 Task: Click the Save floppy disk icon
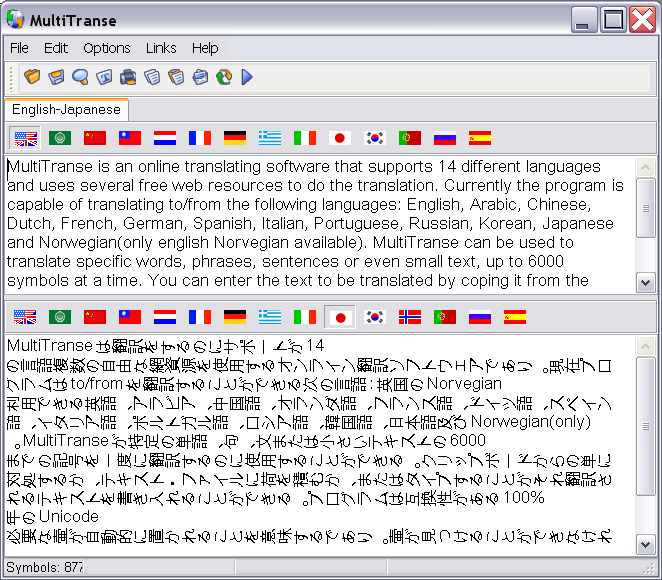click(56, 77)
